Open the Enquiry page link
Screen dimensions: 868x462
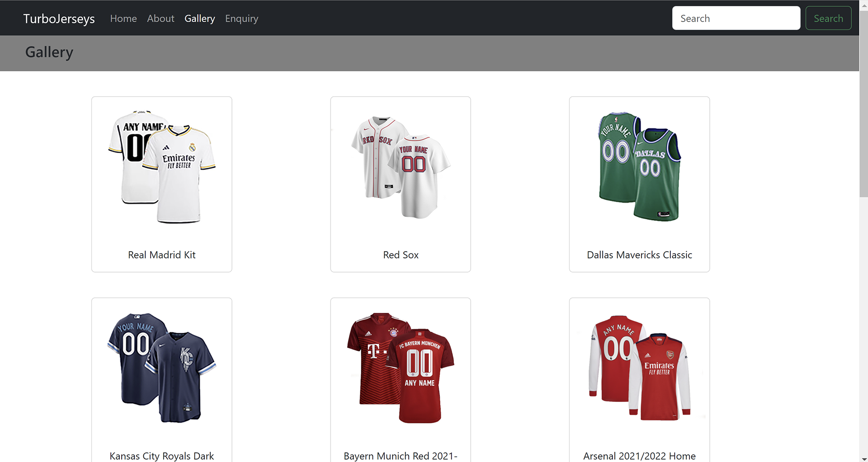[x=241, y=19]
